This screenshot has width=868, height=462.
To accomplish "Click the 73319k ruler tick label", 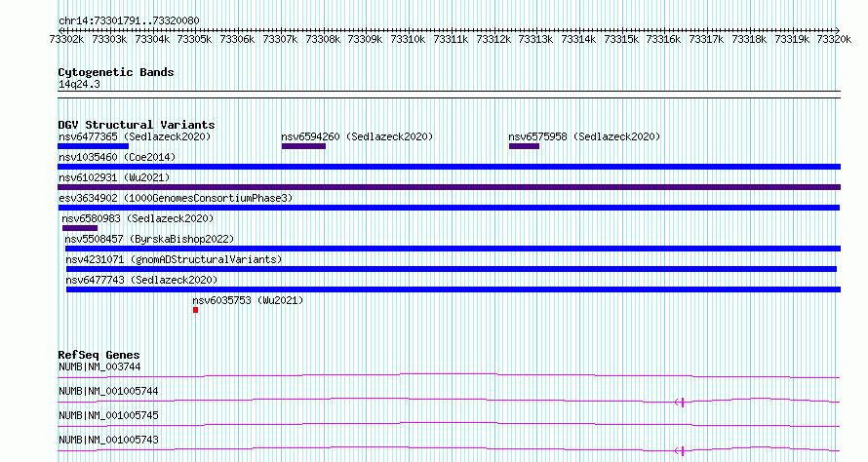I will coord(792,39).
